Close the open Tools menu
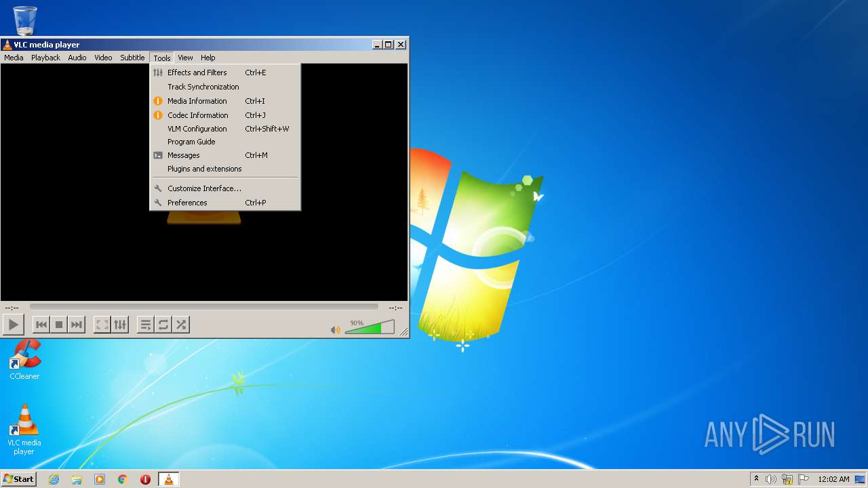 pos(161,58)
